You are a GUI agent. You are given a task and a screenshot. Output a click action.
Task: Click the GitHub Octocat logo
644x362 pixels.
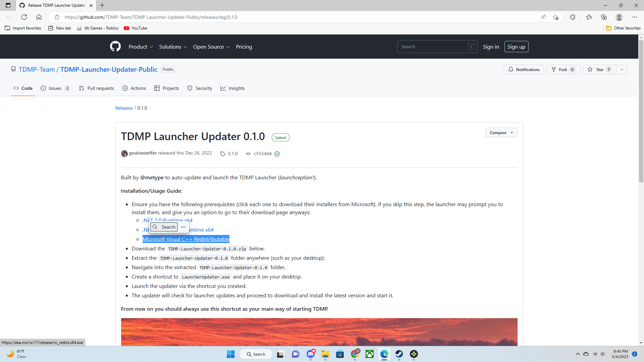tap(115, 47)
